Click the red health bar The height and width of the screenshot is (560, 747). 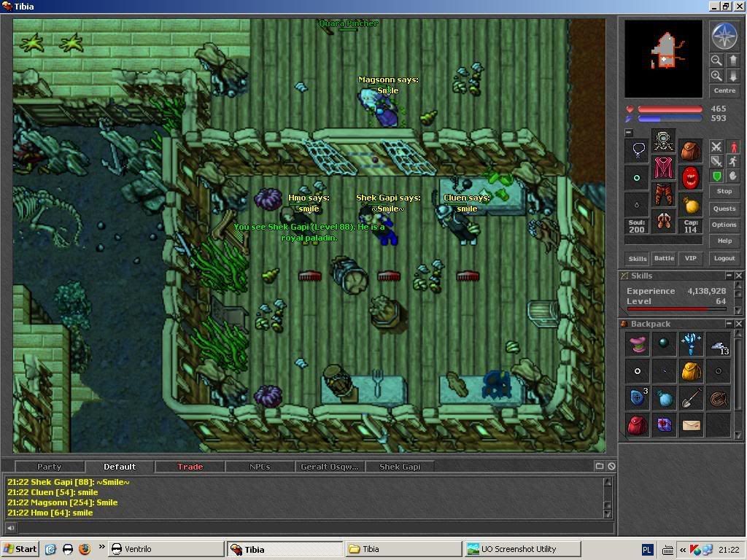click(670, 109)
